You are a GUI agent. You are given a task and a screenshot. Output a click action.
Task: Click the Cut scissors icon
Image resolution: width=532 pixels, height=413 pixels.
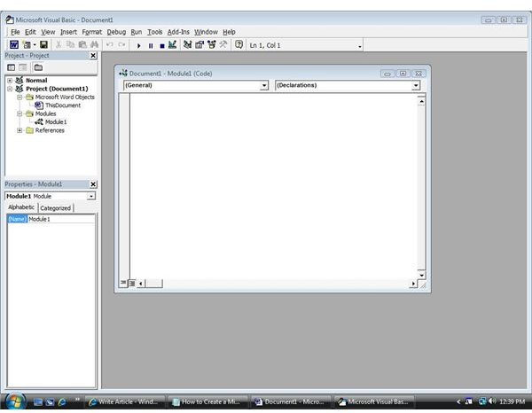coord(59,44)
